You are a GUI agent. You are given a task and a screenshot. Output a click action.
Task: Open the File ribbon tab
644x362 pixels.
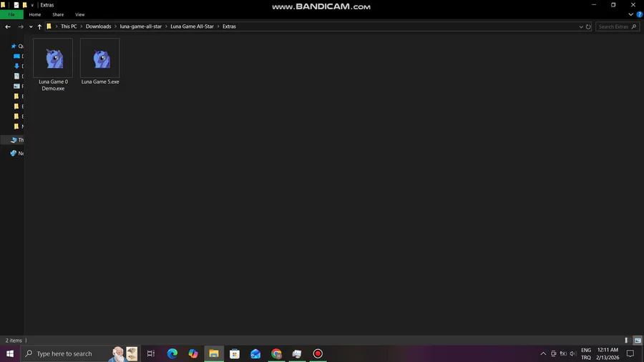(x=11, y=14)
